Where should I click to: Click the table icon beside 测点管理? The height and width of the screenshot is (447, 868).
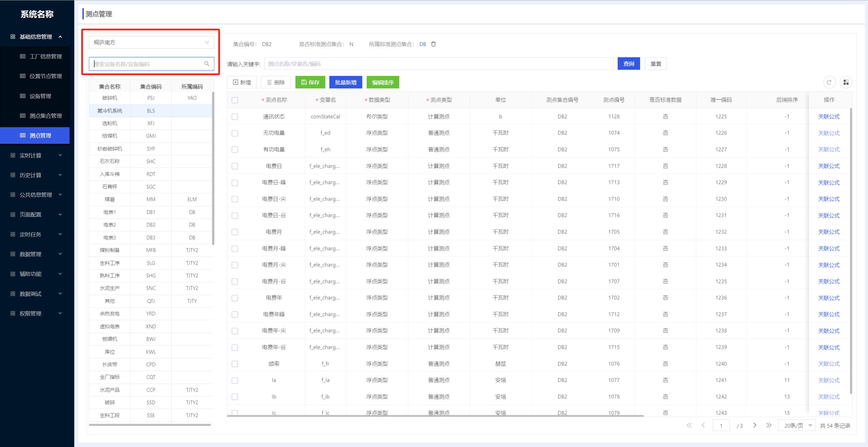(23, 135)
